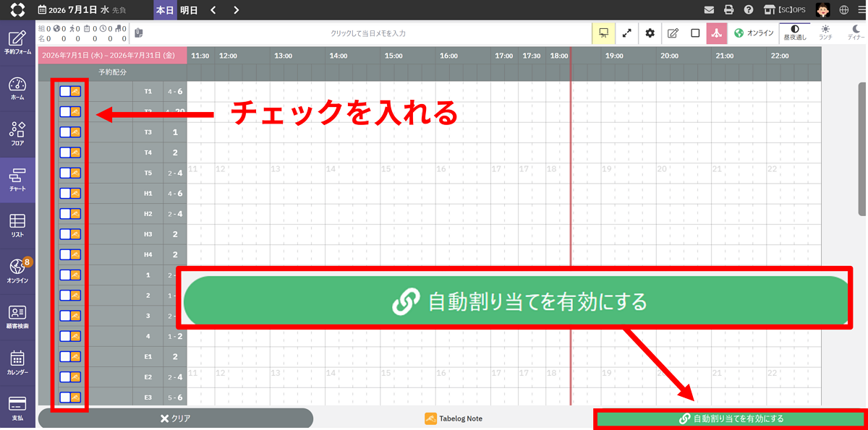Image resolution: width=868 pixels, height=430 pixels.
Task: Switch to ランチ time view
Action: click(825, 33)
